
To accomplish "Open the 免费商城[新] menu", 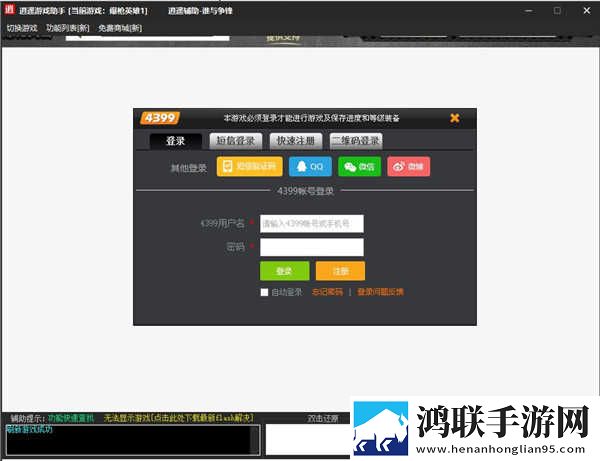I will click(120, 28).
